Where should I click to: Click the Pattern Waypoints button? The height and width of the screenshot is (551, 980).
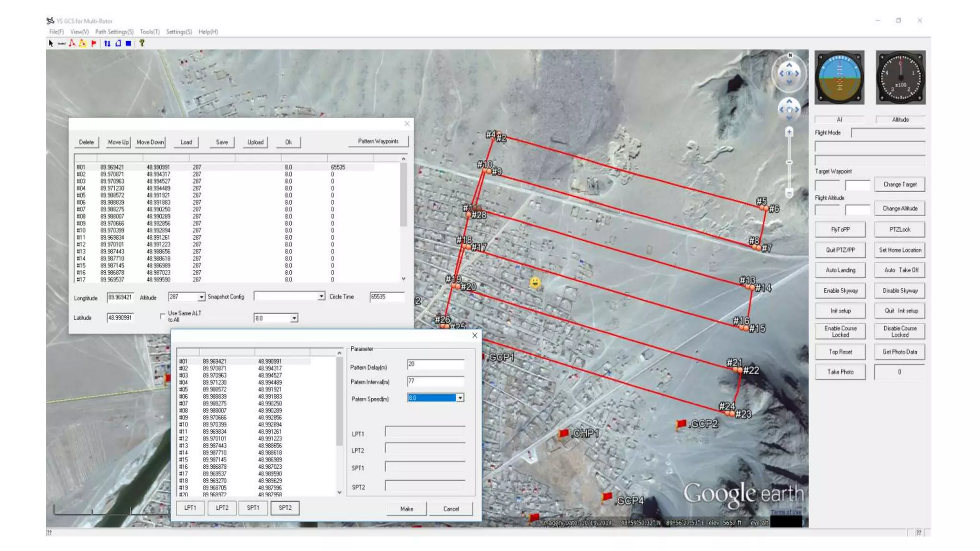coord(378,142)
